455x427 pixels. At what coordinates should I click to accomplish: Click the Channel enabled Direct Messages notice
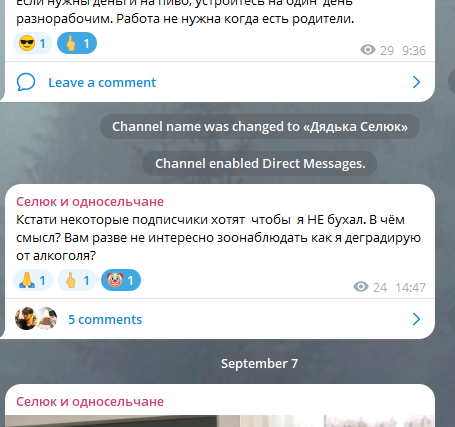[260, 164]
